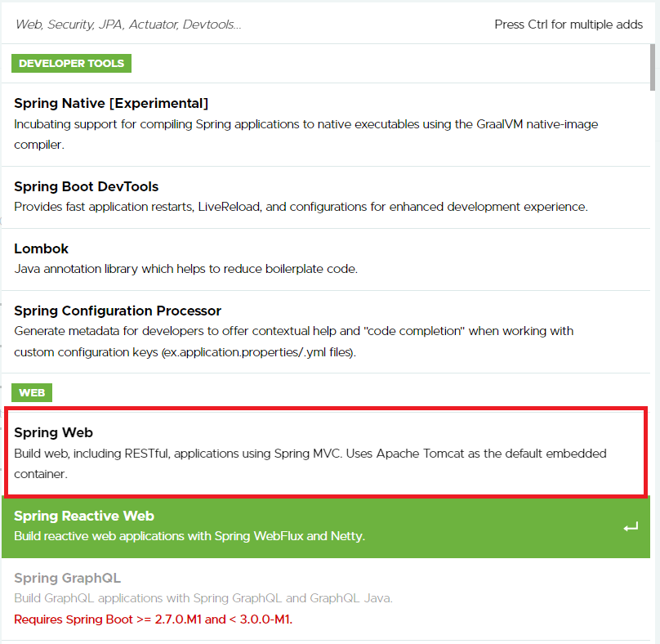Click the WEB category label
Screen dimensions: 660x644
point(32,392)
